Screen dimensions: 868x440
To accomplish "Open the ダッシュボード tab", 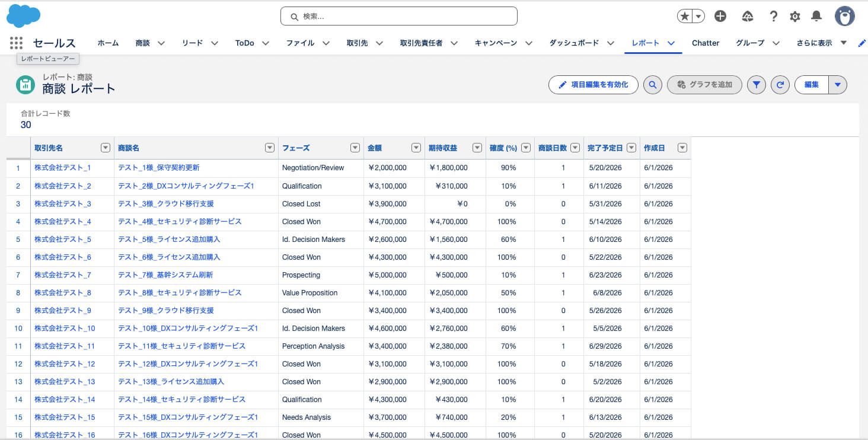I will (x=574, y=43).
